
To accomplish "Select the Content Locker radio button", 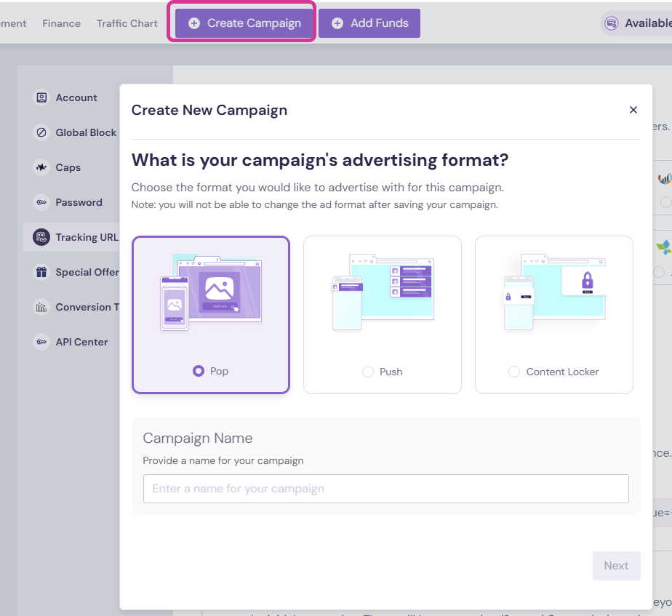I will (514, 371).
